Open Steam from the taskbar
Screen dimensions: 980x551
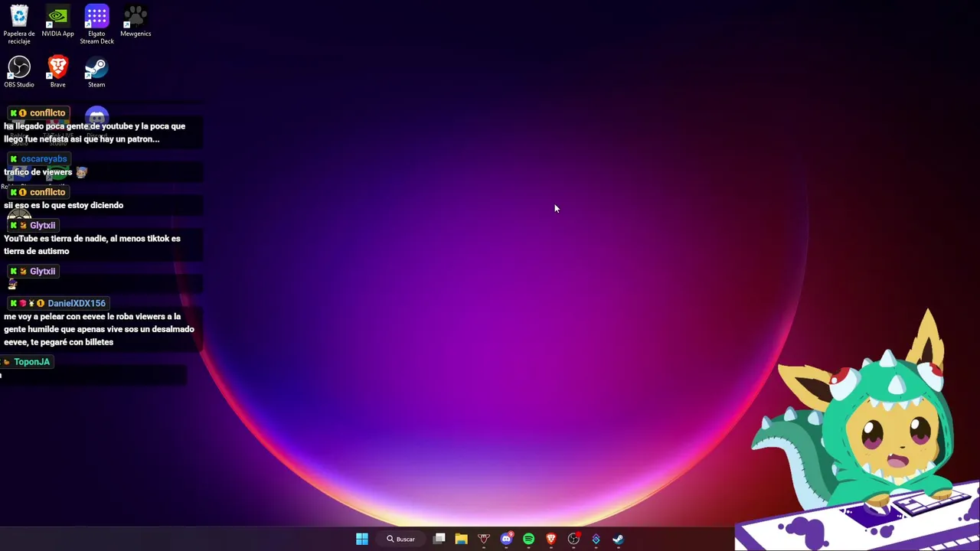click(x=618, y=539)
